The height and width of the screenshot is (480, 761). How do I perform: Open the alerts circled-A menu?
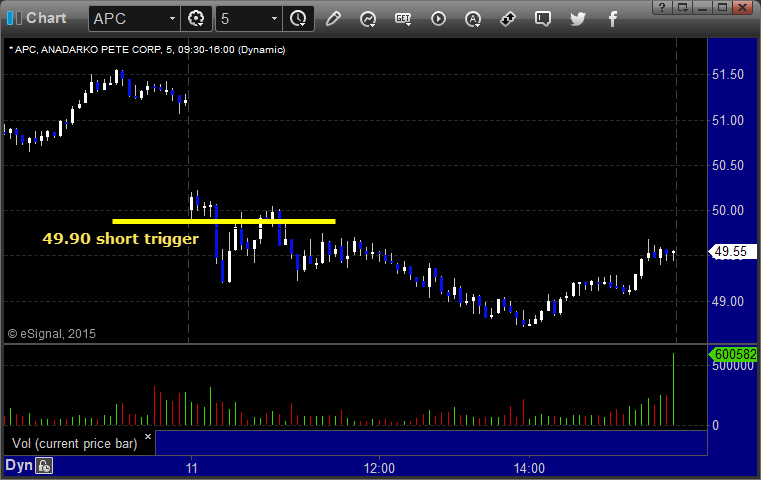point(473,19)
